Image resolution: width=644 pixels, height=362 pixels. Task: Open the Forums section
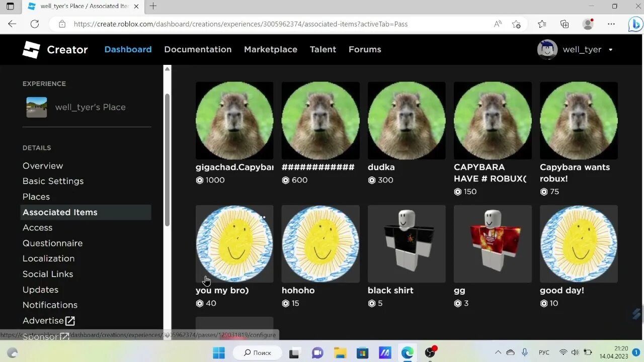tap(365, 49)
